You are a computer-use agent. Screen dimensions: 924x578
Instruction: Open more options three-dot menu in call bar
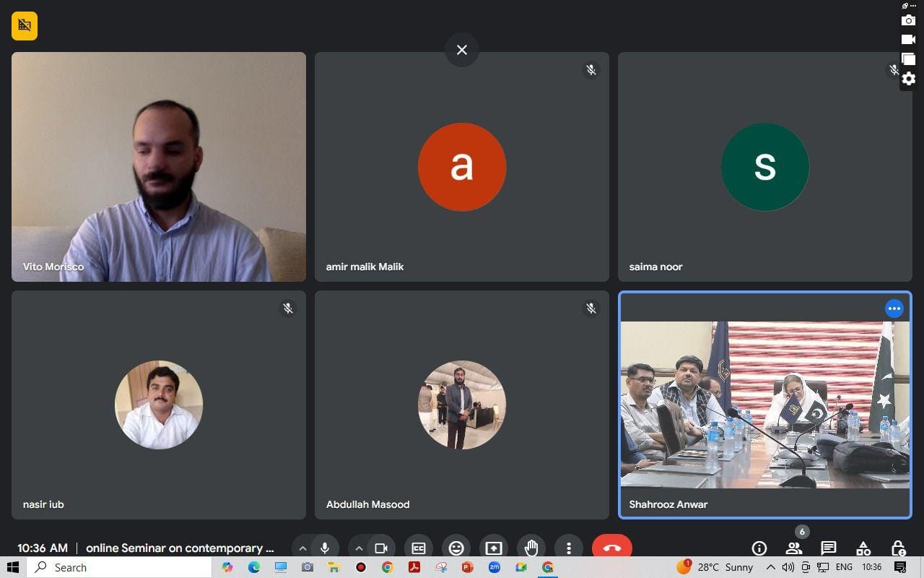tap(569, 548)
